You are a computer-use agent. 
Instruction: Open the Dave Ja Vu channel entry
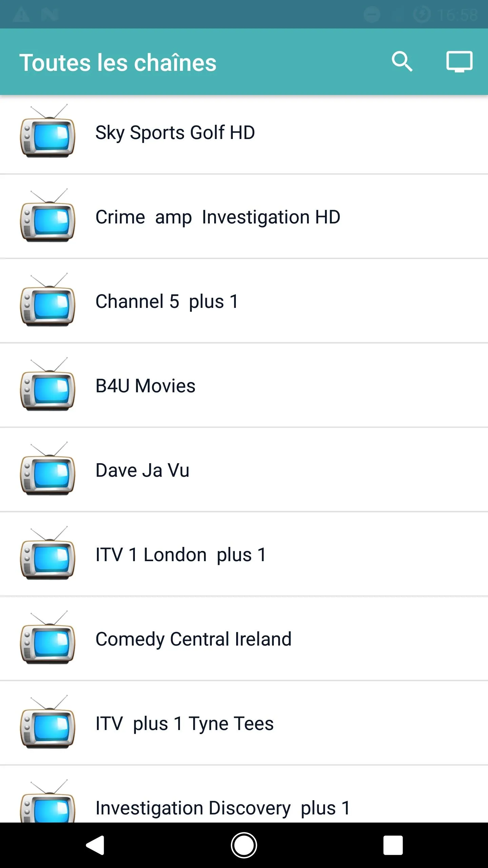(142, 470)
